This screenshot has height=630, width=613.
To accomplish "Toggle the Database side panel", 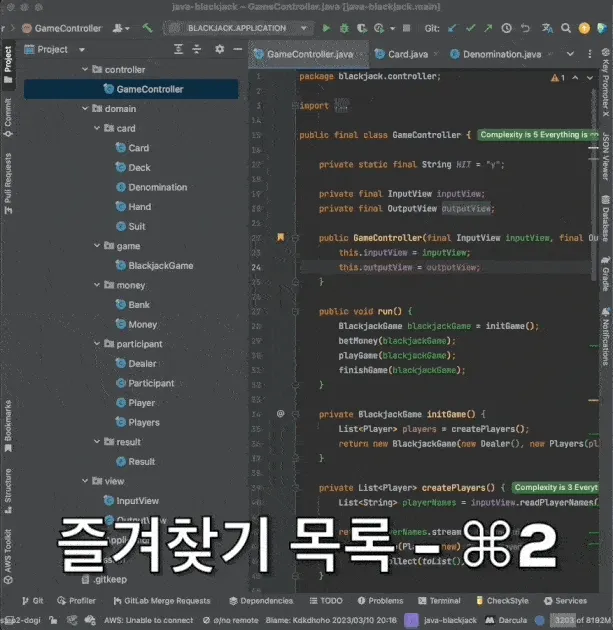I will tap(606, 218).
